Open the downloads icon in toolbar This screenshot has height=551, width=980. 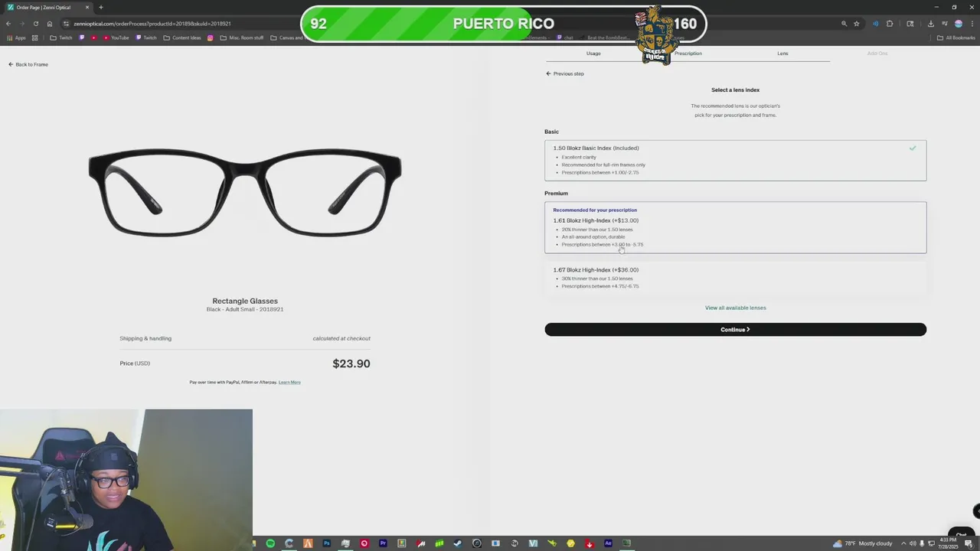coord(930,24)
